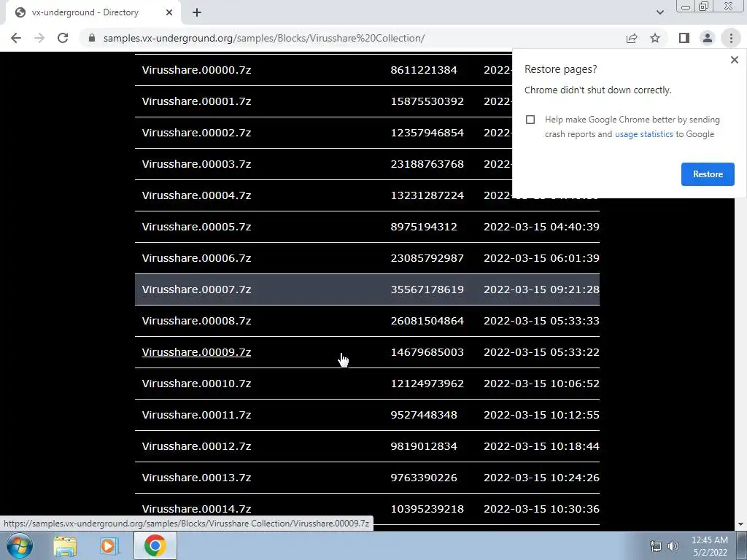Image resolution: width=747 pixels, height=560 pixels.
Task: Select the vx-underground - Directory tab
Action: tap(93, 13)
